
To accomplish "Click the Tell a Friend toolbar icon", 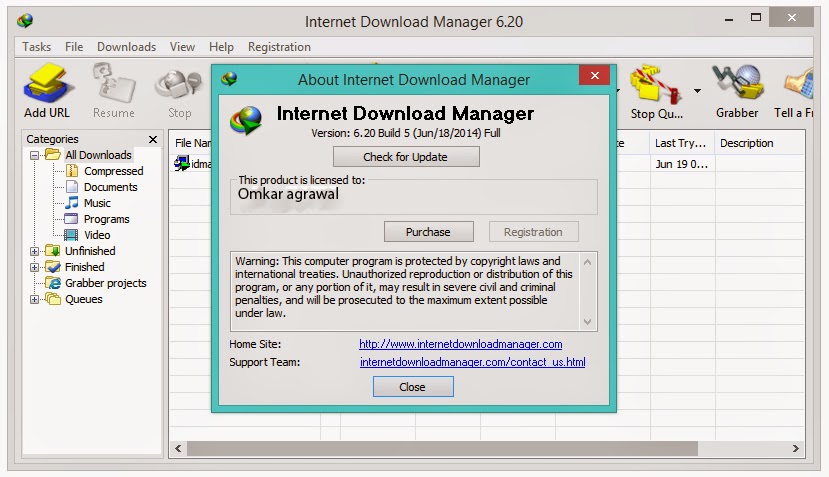I will pyautogui.click(x=798, y=84).
